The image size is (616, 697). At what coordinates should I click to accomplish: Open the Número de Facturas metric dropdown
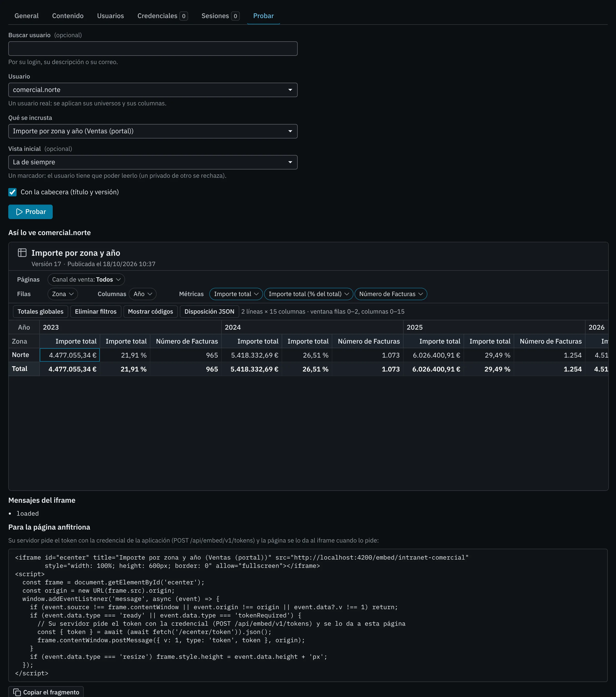391,294
